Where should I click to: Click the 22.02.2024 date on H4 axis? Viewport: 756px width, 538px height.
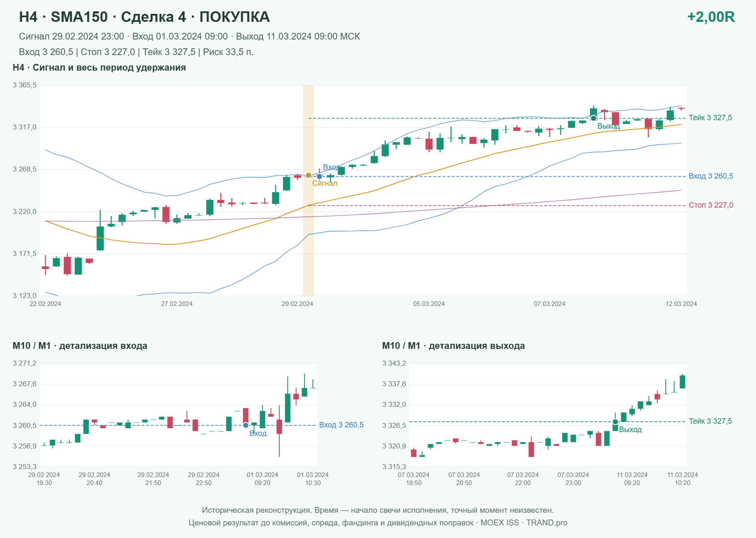pyautogui.click(x=45, y=304)
